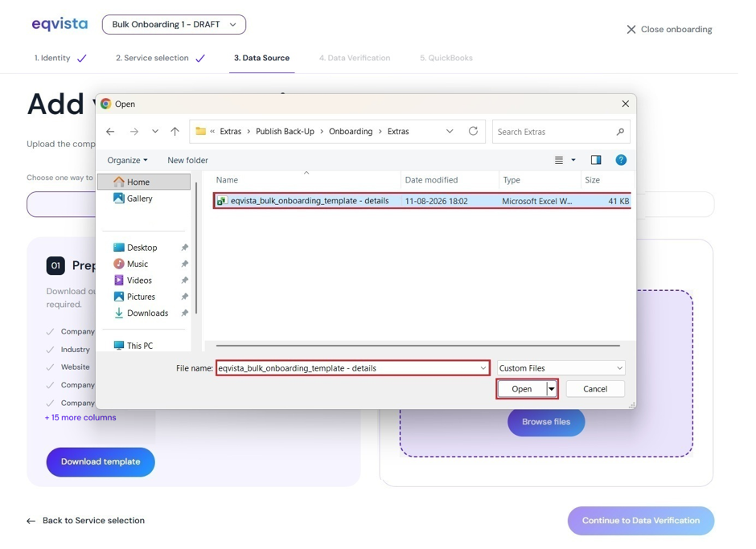Click the eqvista logo
Image resolution: width=756 pixels, height=549 pixels.
click(60, 24)
